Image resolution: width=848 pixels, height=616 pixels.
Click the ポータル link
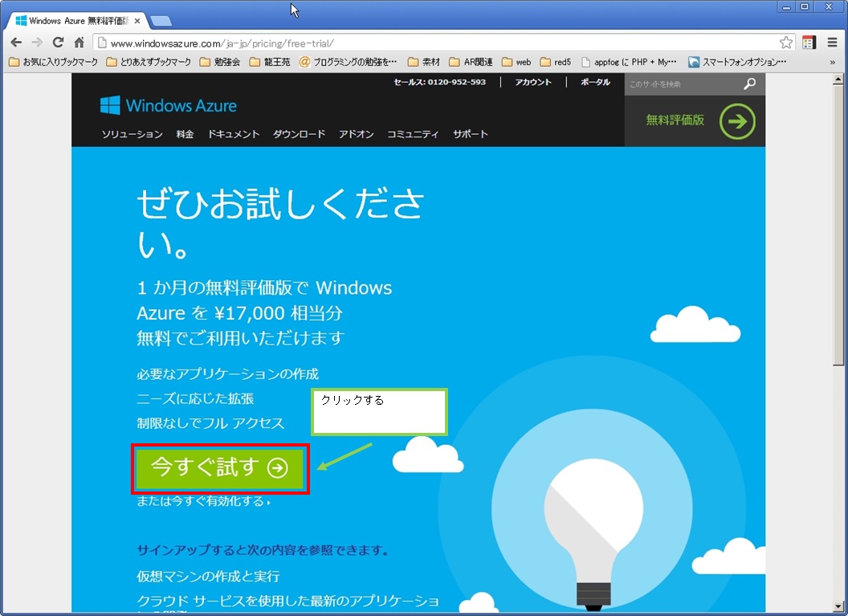pos(595,82)
